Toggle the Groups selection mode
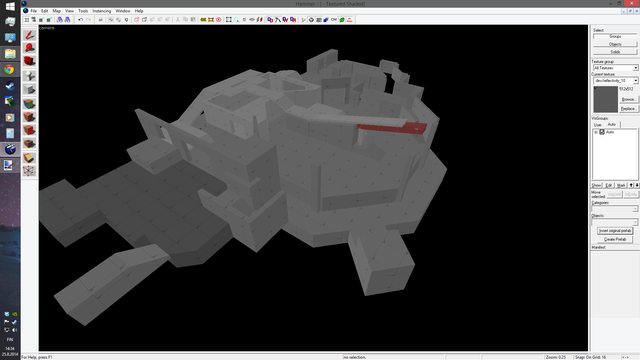 point(615,36)
